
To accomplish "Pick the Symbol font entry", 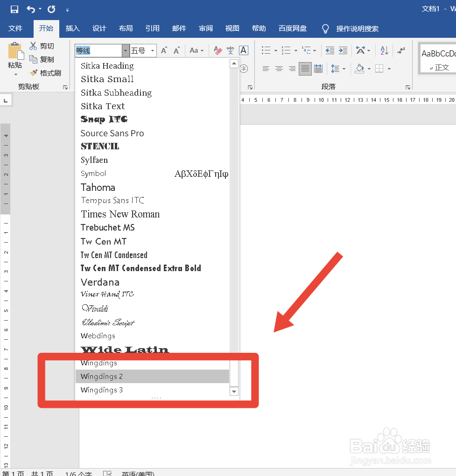I will (152, 174).
